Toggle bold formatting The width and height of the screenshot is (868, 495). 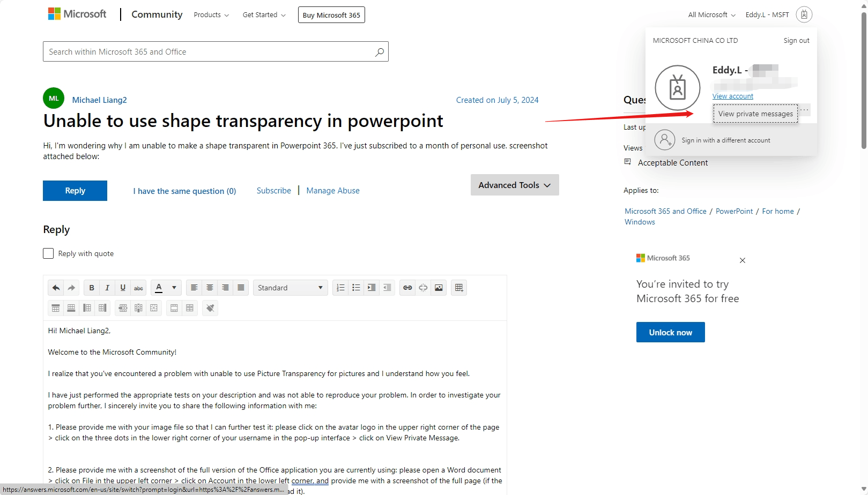point(92,288)
